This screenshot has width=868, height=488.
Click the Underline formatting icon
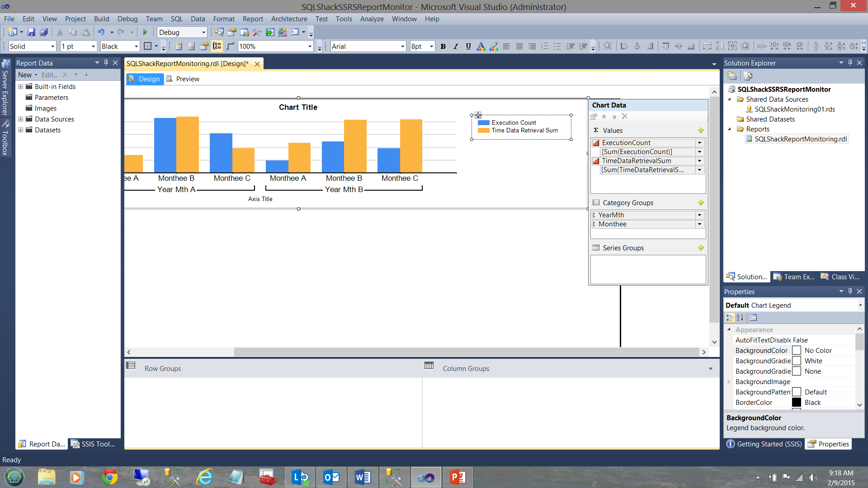(x=468, y=46)
